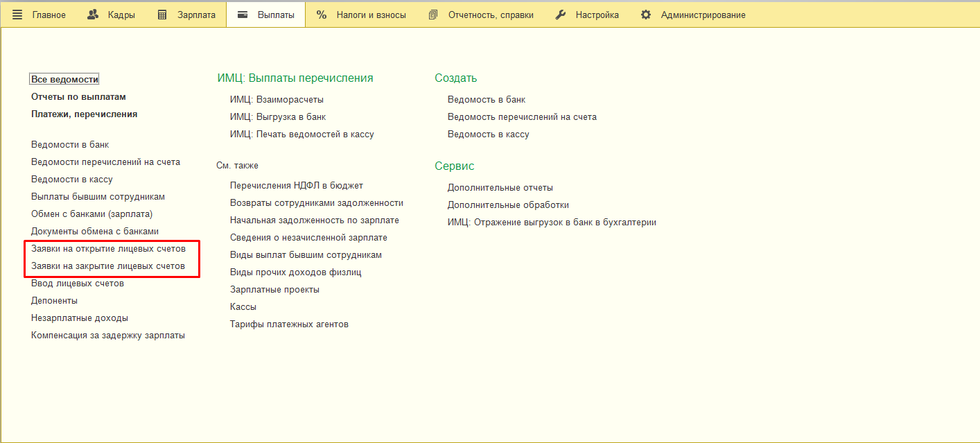The height and width of the screenshot is (443, 980).
Task: Open Компенсация за задержку зарплаты
Action: [108, 336]
